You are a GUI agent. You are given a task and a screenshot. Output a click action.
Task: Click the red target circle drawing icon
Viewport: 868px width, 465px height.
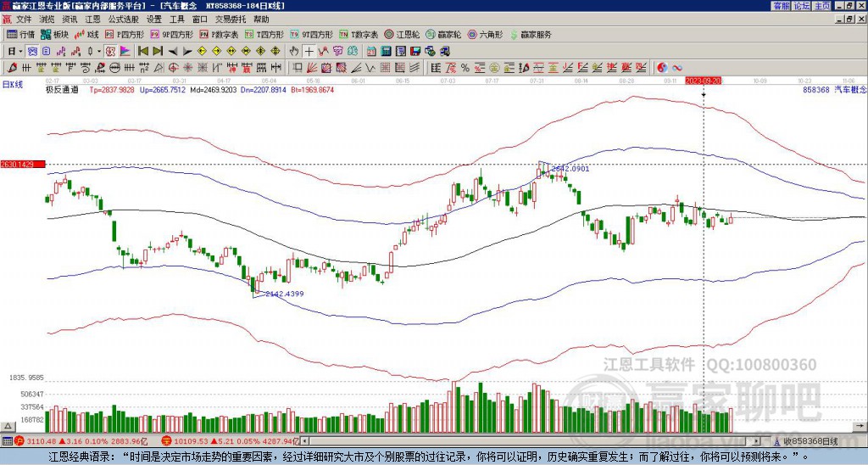click(173, 68)
